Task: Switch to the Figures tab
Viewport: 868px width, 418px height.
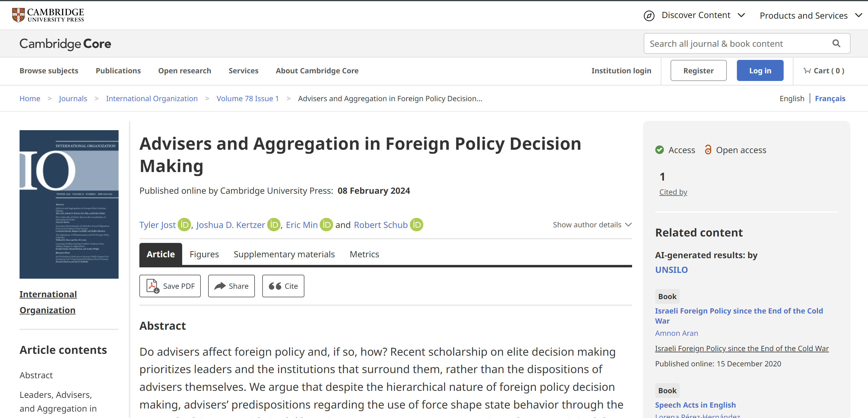Action: pos(204,254)
